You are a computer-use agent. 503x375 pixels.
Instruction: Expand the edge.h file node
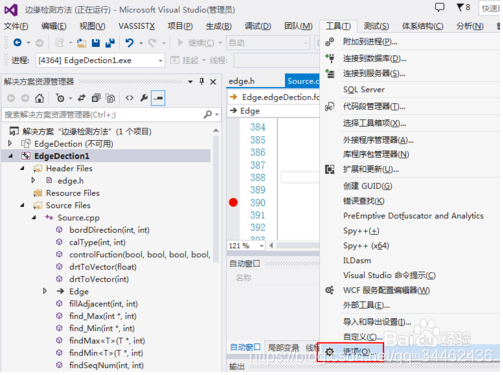point(33,180)
